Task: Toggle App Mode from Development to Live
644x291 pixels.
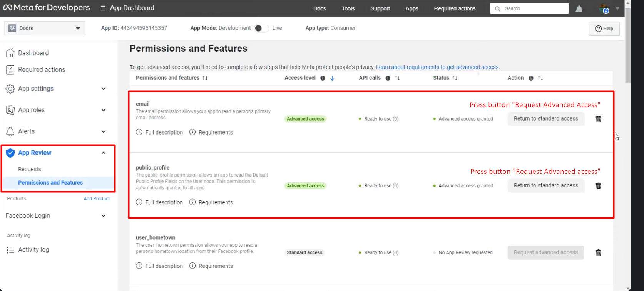Action: (261, 28)
